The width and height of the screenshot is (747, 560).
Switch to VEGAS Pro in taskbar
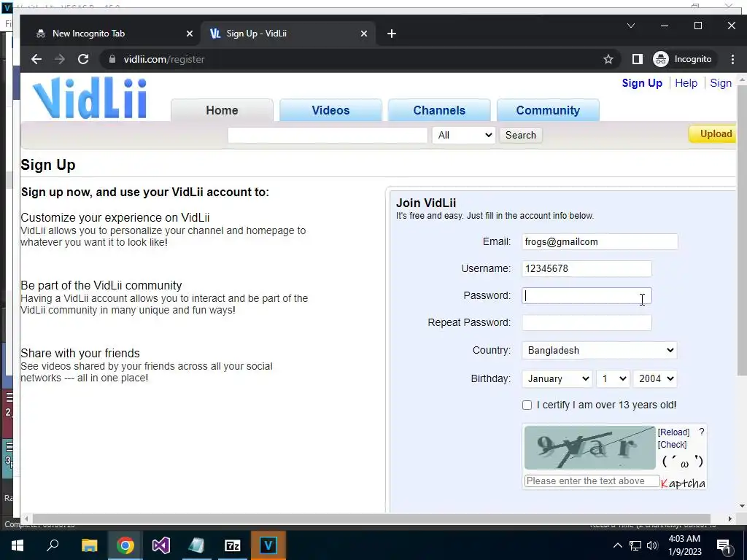pyautogui.click(x=268, y=545)
